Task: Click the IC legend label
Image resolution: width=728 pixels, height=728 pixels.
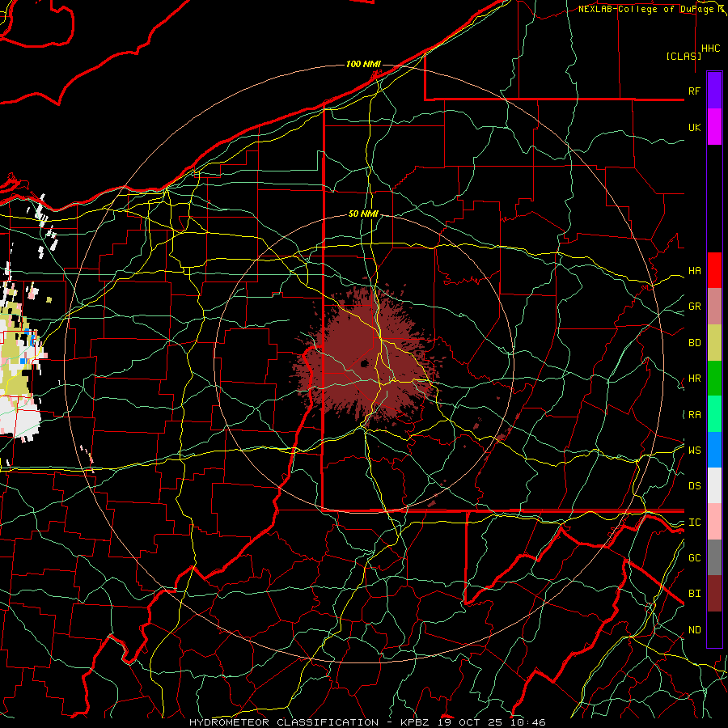Action: (x=694, y=523)
